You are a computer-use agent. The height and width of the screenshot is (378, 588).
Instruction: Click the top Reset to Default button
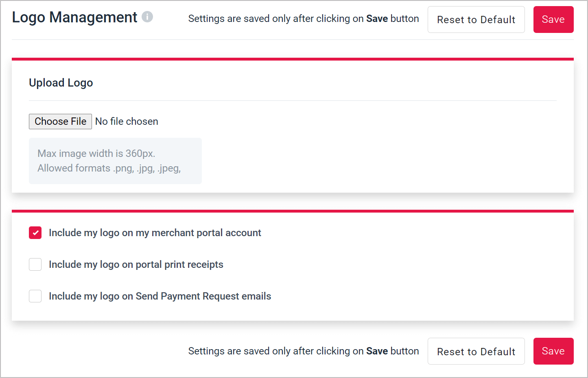coord(476,20)
